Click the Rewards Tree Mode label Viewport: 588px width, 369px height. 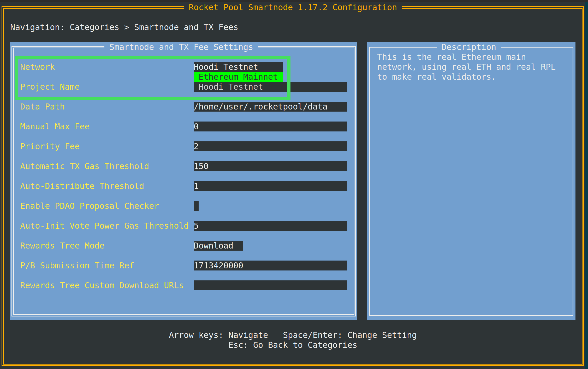point(62,246)
